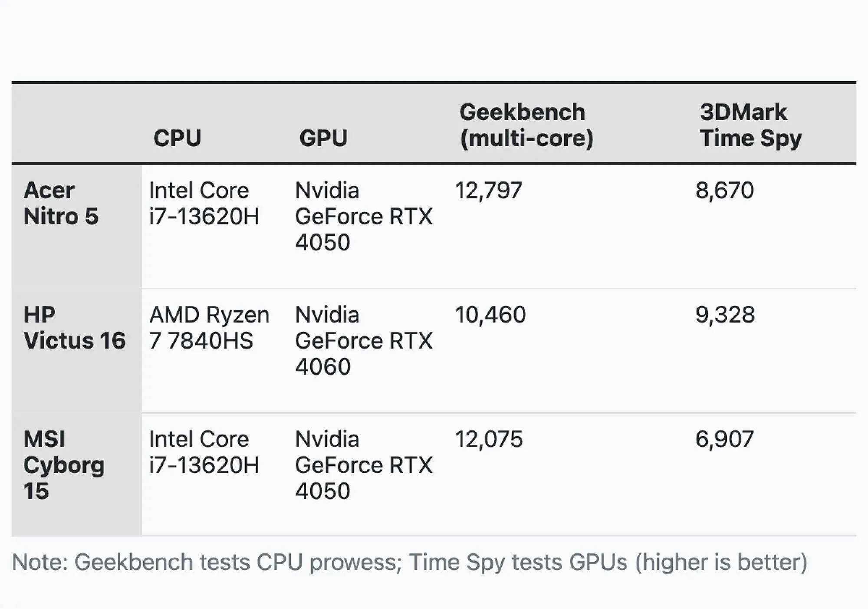This screenshot has width=868, height=609.
Task: Click the Geekbench score 12,075
Action: (489, 439)
